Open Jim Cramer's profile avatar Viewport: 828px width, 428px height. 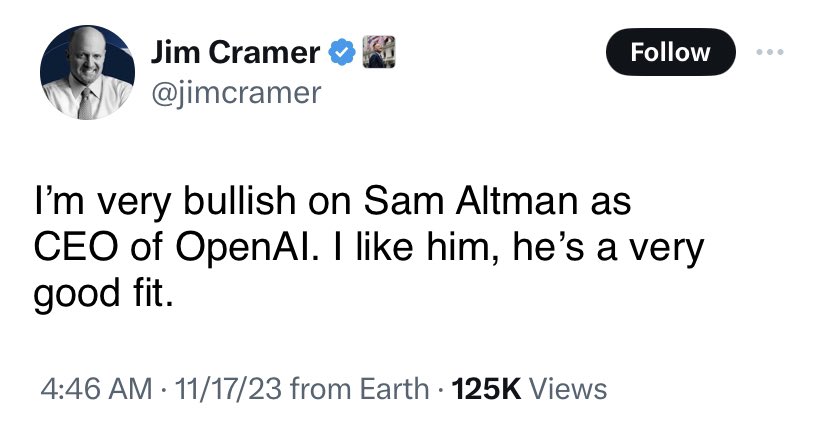click(x=87, y=72)
